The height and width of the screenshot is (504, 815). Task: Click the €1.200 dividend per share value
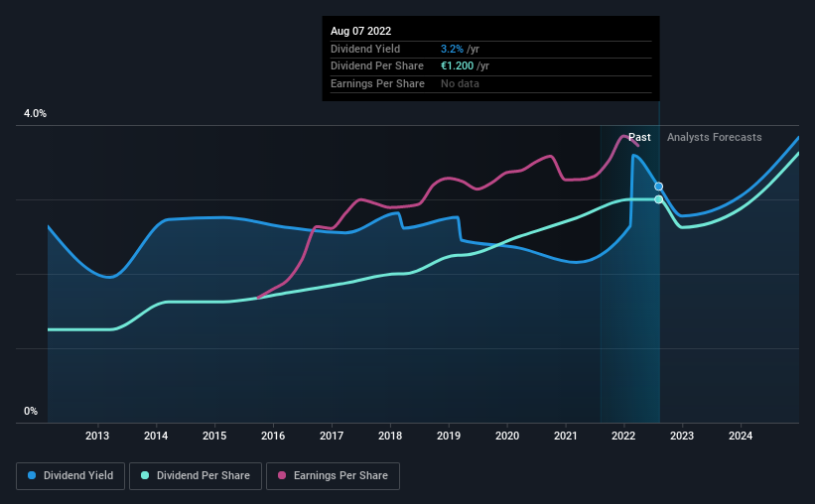pos(457,66)
